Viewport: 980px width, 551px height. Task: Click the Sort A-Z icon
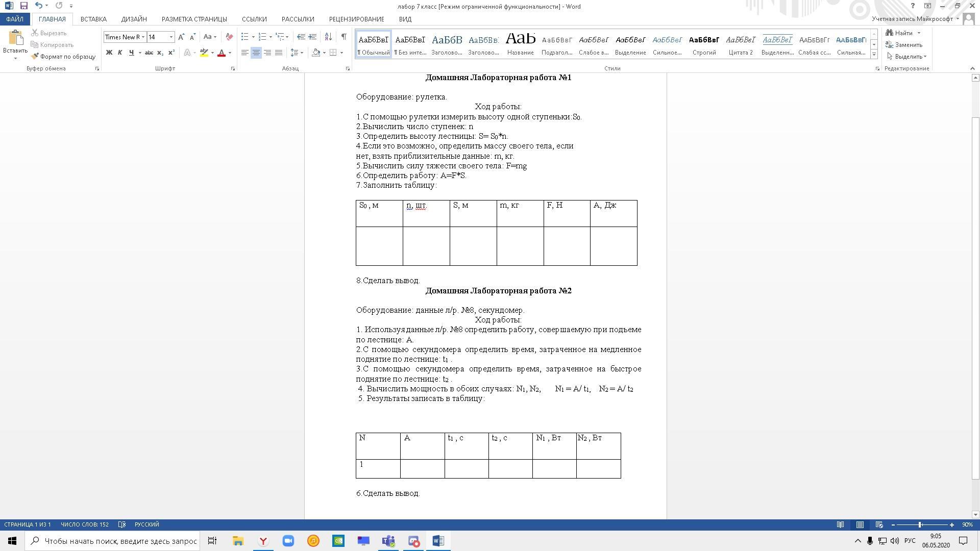pos(328,37)
